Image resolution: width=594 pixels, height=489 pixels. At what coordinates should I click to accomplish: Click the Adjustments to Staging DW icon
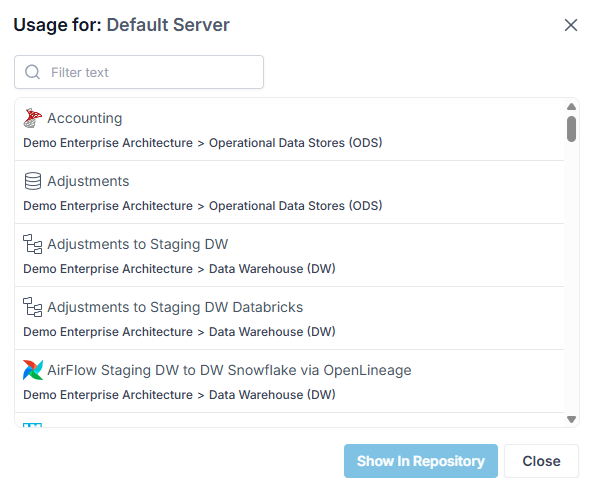coord(33,244)
